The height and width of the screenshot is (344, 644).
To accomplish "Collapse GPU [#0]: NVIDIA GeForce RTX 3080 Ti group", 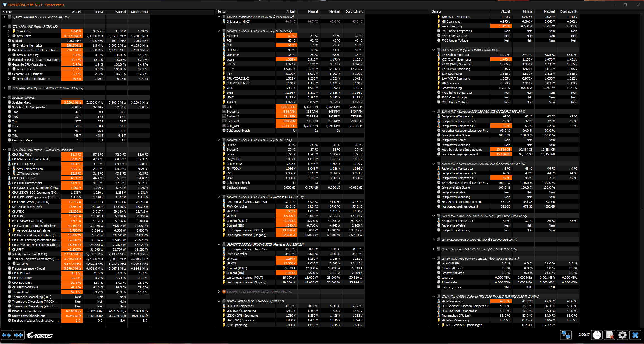I will click(x=434, y=296).
